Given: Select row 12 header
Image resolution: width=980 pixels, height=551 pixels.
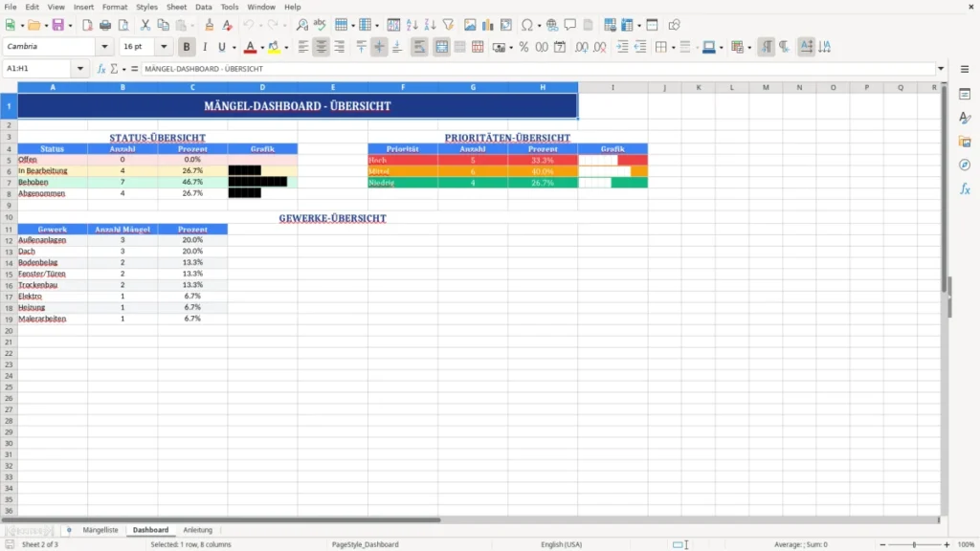Looking at the screenshot, I should pyautogui.click(x=9, y=240).
